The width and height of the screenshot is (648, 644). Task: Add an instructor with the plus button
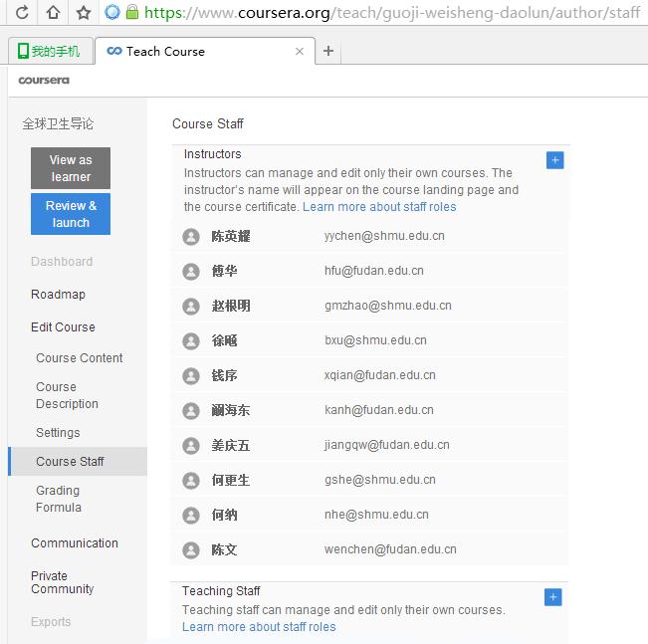554,160
